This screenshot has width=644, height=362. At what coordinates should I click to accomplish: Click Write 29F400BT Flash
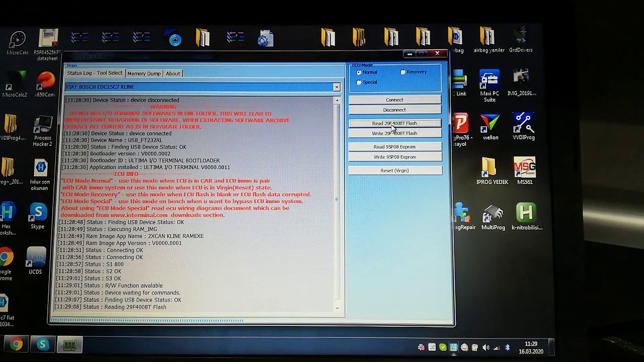(x=395, y=133)
